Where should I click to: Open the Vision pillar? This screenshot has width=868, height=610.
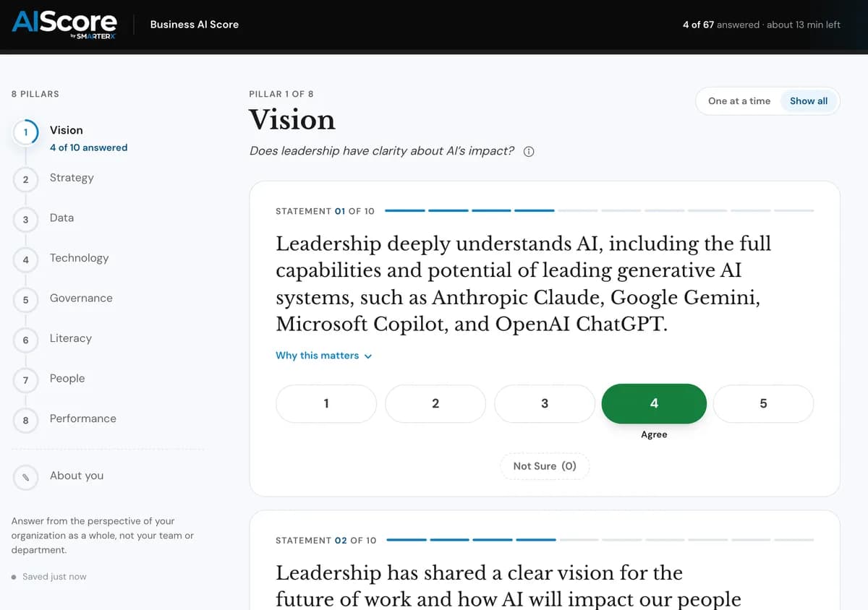coord(67,130)
